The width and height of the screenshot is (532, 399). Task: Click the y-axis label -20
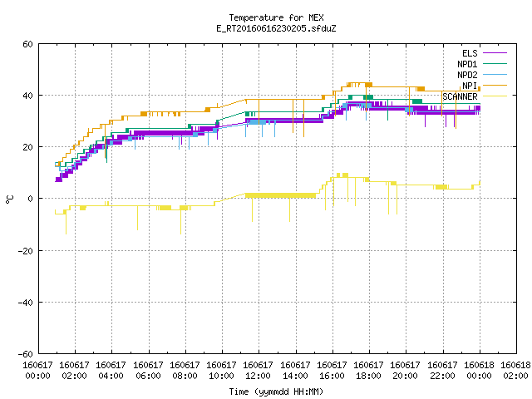[26, 251]
